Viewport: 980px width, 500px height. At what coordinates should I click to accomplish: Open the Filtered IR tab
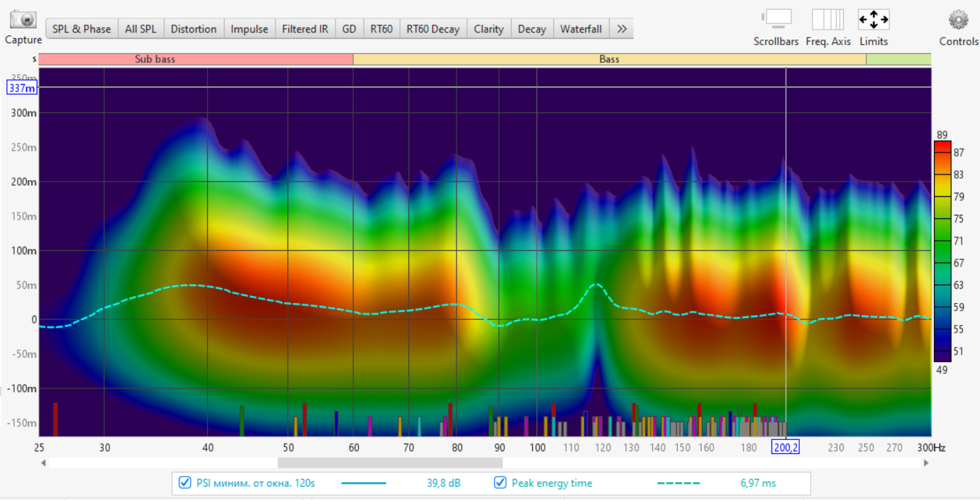[x=305, y=29]
